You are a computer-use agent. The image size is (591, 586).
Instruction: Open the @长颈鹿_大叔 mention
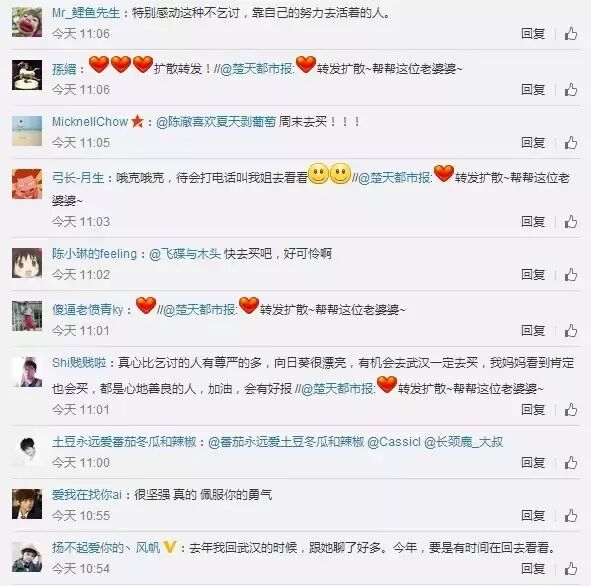(x=463, y=442)
